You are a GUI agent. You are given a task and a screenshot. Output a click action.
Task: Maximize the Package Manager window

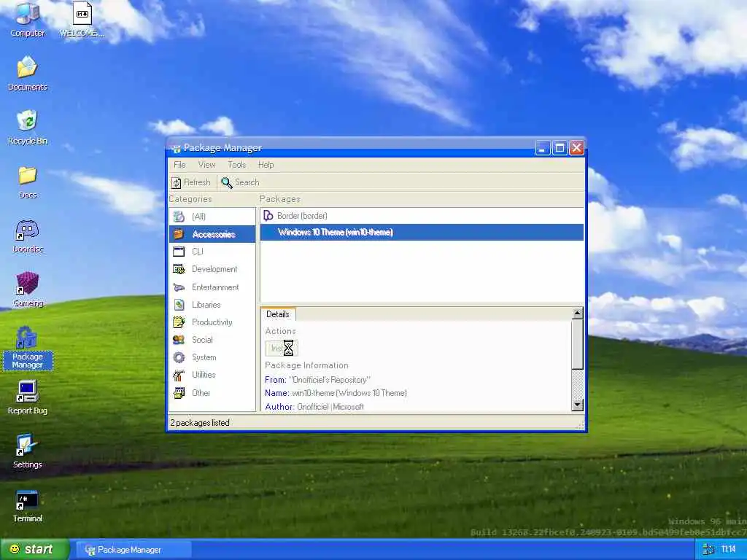click(x=560, y=148)
